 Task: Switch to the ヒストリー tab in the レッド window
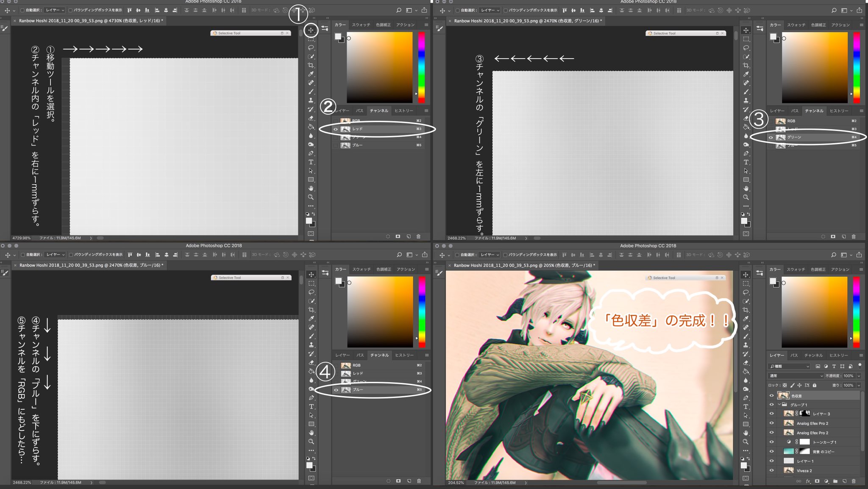point(404,111)
